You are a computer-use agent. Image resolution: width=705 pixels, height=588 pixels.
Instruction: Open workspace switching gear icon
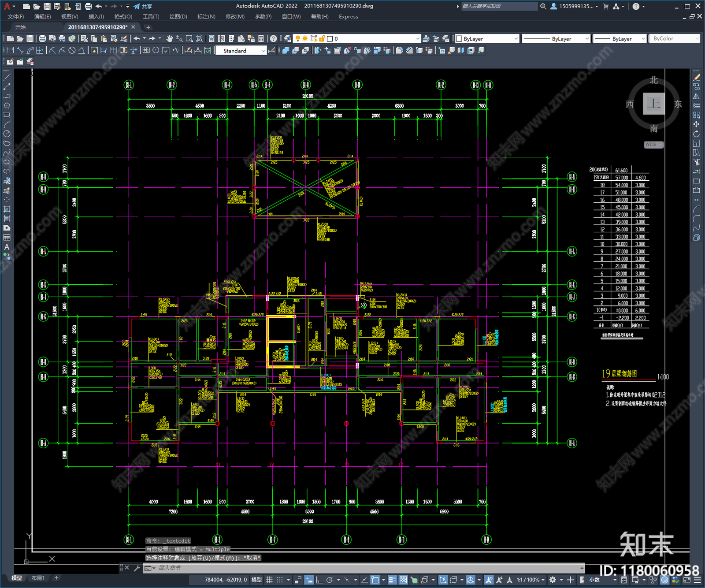[553, 580]
